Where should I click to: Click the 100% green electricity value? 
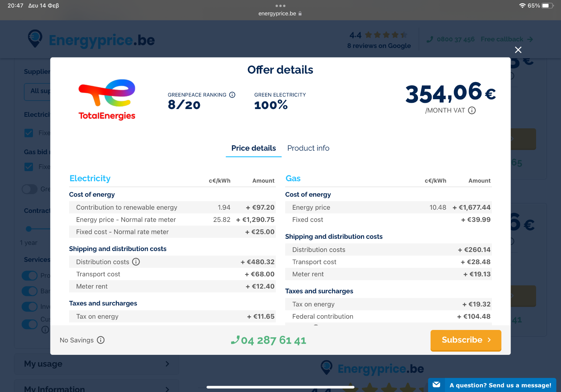271,105
